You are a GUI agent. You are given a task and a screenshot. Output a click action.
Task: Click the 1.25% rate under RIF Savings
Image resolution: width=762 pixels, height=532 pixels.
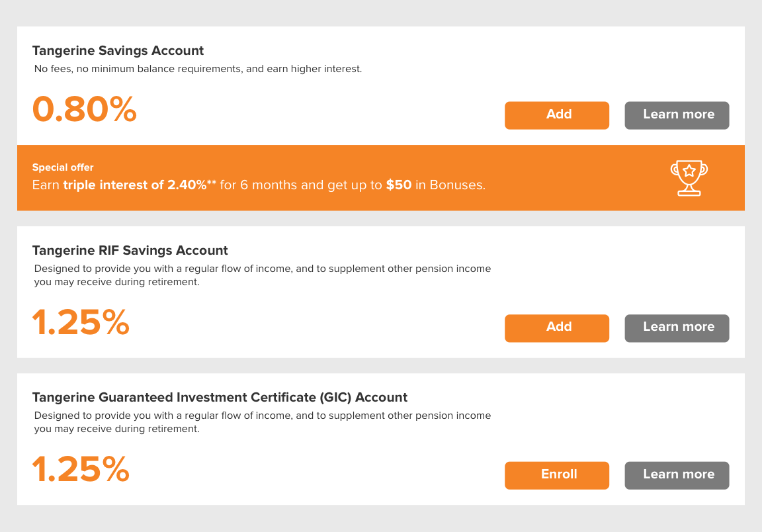81,322
